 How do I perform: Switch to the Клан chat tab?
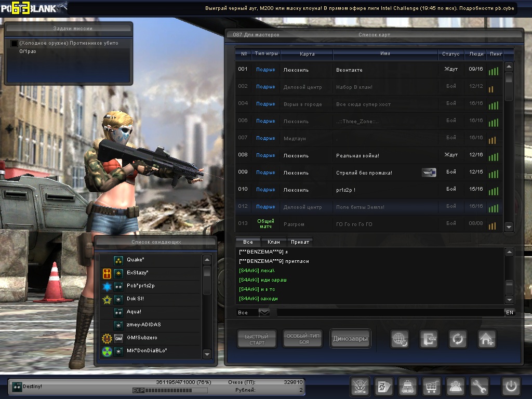tap(273, 242)
